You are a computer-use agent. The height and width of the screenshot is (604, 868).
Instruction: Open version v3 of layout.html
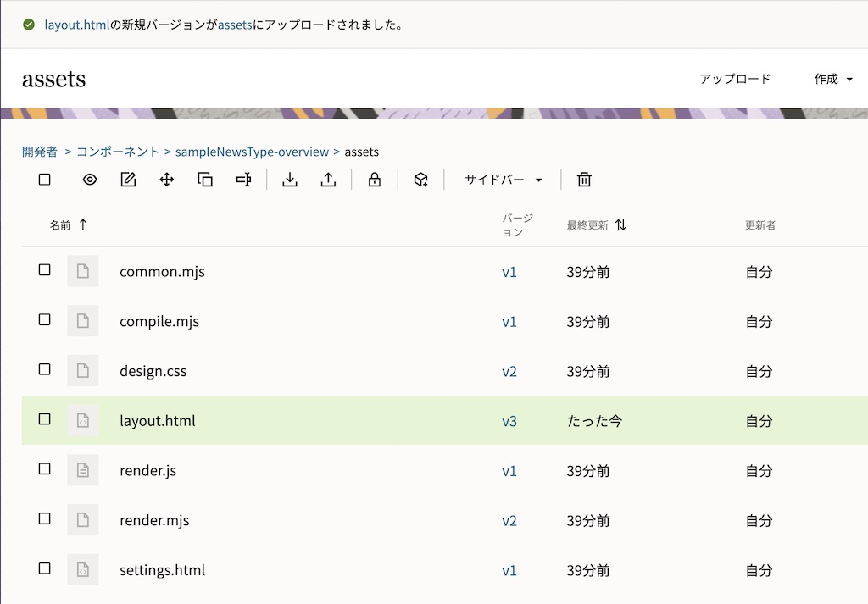point(509,421)
